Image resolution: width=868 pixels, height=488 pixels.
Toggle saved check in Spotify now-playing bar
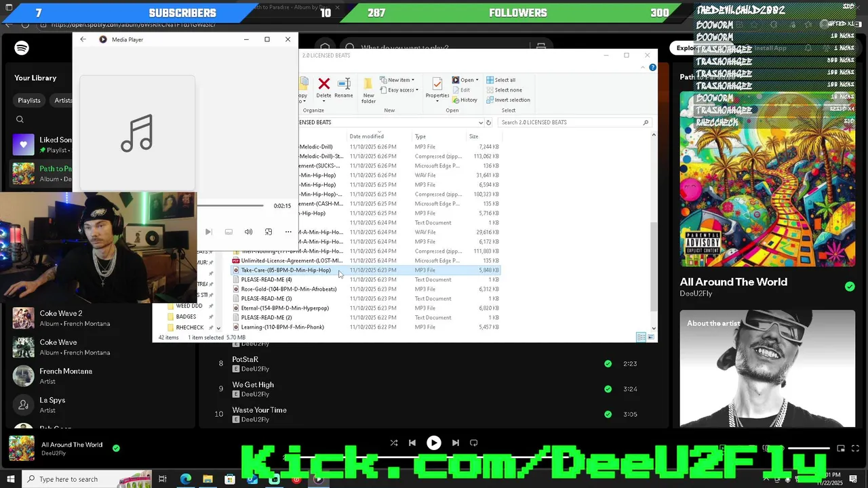click(x=116, y=448)
